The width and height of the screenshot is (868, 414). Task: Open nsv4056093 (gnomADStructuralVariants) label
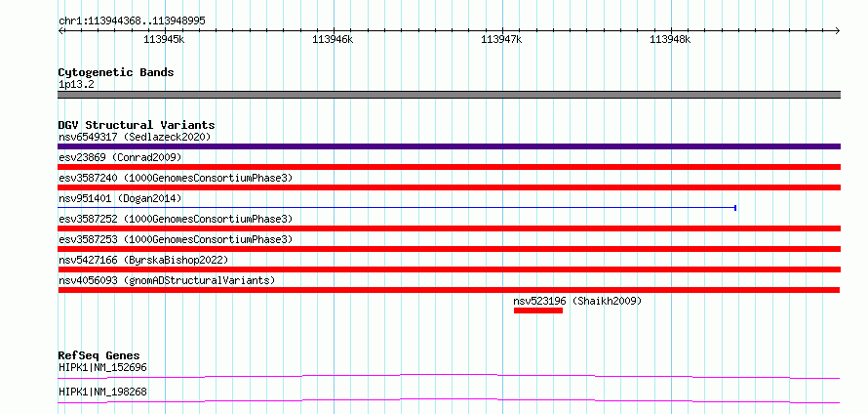tap(167, 280)
